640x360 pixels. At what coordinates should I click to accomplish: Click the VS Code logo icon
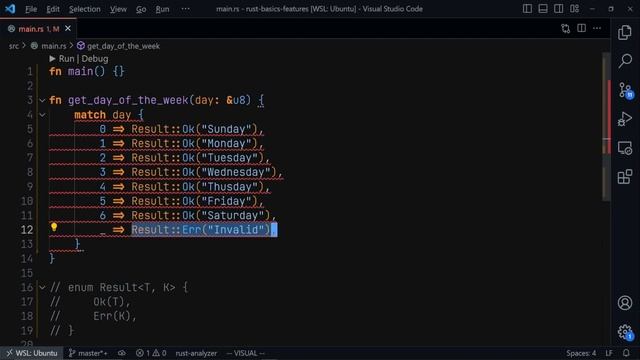point(10,9)
